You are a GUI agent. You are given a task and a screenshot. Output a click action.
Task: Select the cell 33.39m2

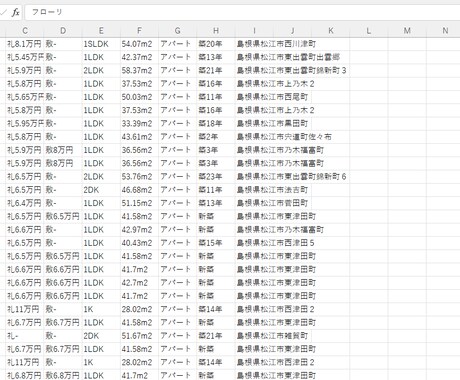pyautogui.click(x=139, y=123)
